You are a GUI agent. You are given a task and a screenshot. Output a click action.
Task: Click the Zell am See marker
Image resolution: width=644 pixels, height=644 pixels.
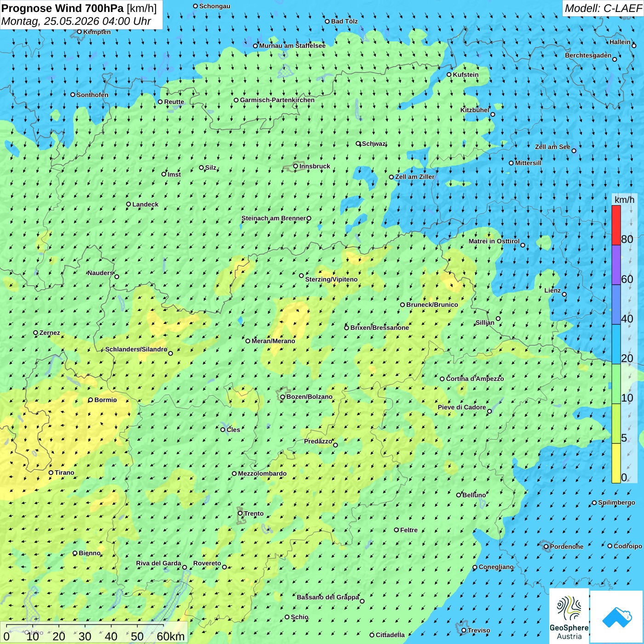(574, 151)
